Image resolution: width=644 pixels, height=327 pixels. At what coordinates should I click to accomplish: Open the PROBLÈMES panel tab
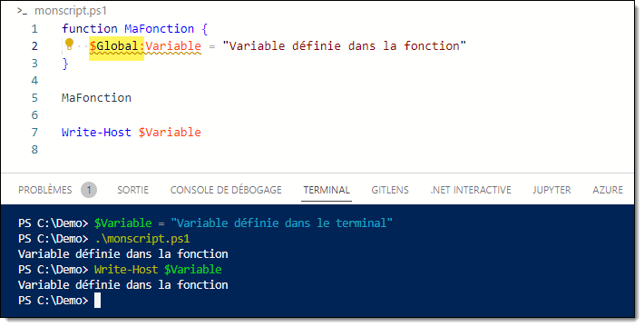tap(45, 190)
